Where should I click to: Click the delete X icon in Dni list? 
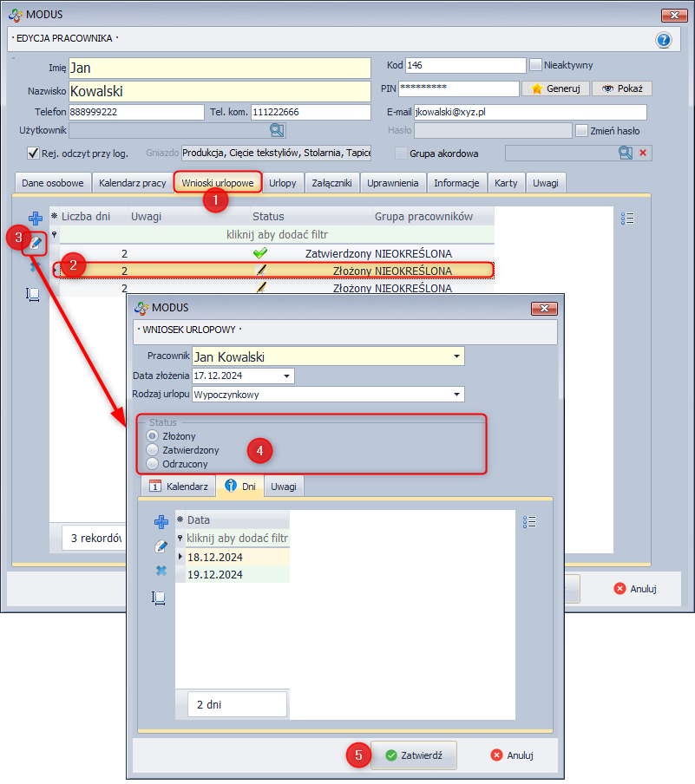click(x=161, y=571)
